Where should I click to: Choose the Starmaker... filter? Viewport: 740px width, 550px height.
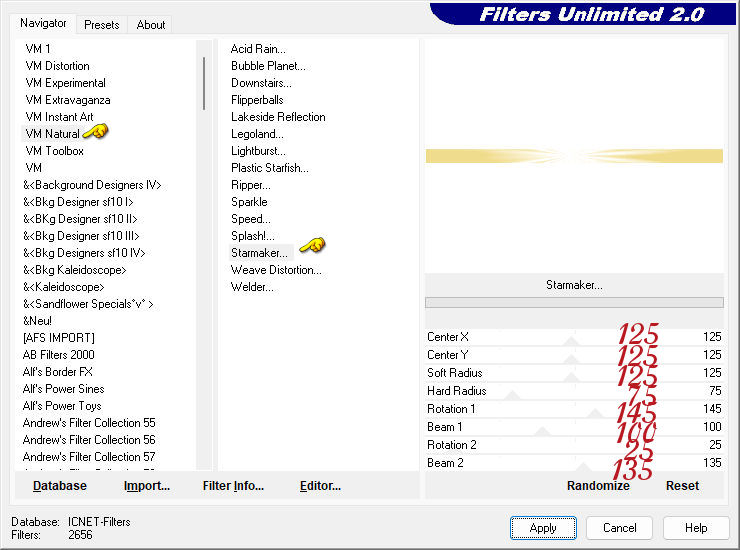[x=259, y=253]
